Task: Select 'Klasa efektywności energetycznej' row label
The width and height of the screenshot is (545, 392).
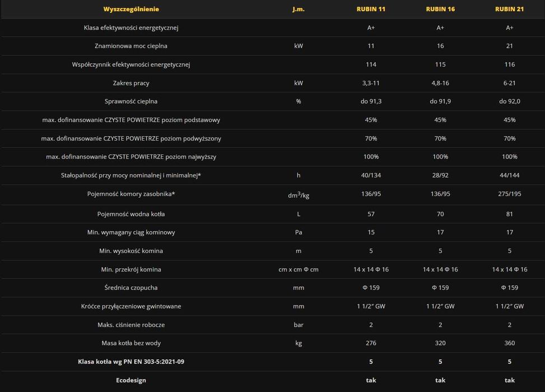Action: click(x=131, y=28)
